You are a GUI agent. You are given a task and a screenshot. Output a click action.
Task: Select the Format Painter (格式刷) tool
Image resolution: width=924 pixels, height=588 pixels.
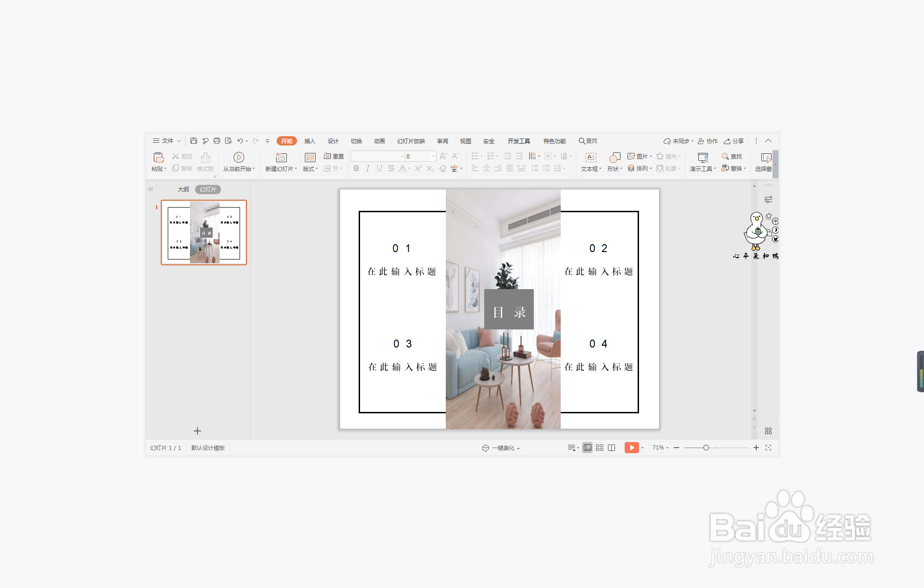click(x=205, y=162)
